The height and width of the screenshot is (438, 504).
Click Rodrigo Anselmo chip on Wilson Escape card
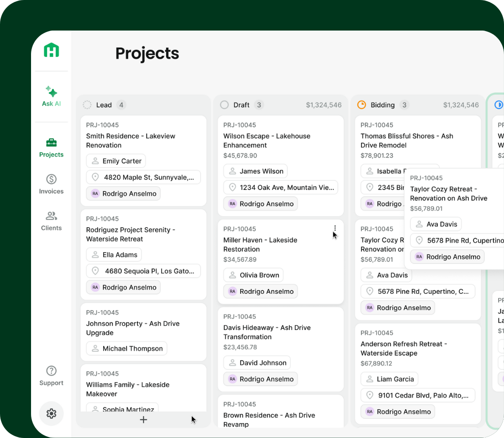coord(261,204)
